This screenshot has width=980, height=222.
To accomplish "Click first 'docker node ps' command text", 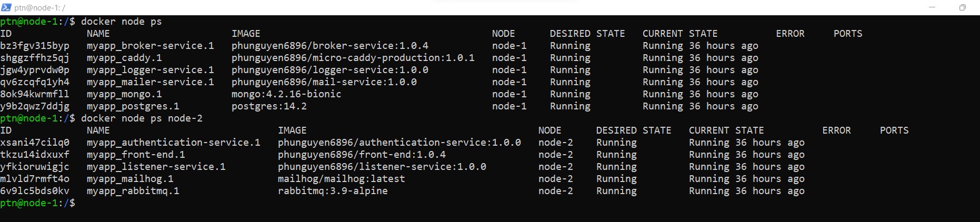I will (x=122, y=22).
